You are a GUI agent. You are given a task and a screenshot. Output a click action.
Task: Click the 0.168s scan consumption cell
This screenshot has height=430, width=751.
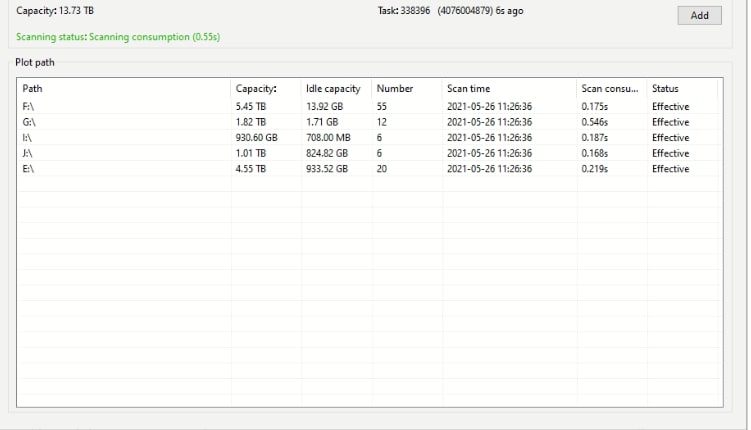coord(594,153)
